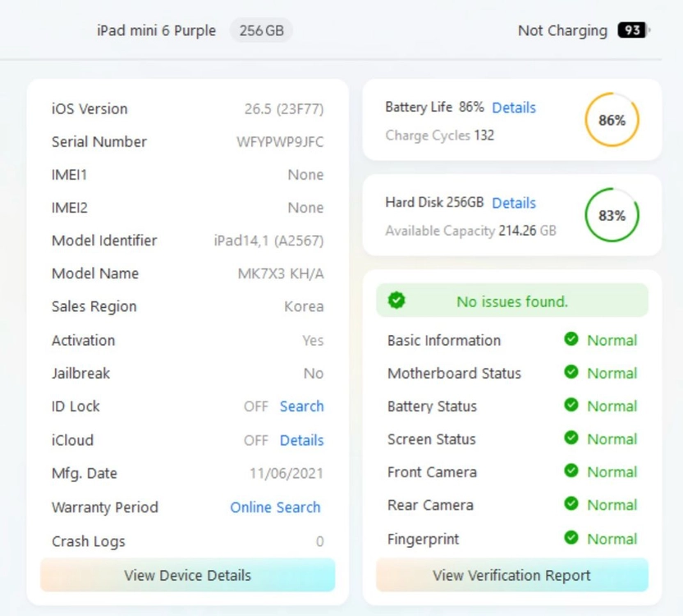Viewport: 683px width, 616px height.
Task: Click the Not Charging status text
Action: pyautogui.click(x=562, y=30)
